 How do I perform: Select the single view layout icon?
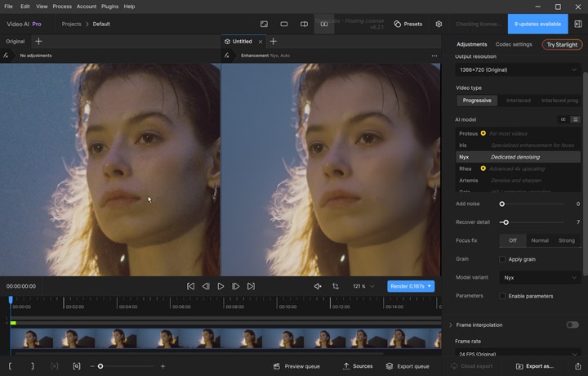[x=284, y=24]
